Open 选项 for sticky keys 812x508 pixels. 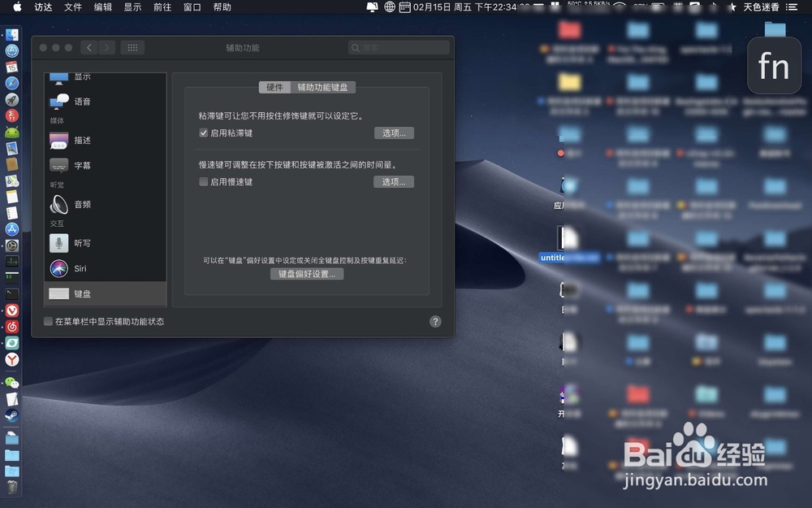point(394,133)
